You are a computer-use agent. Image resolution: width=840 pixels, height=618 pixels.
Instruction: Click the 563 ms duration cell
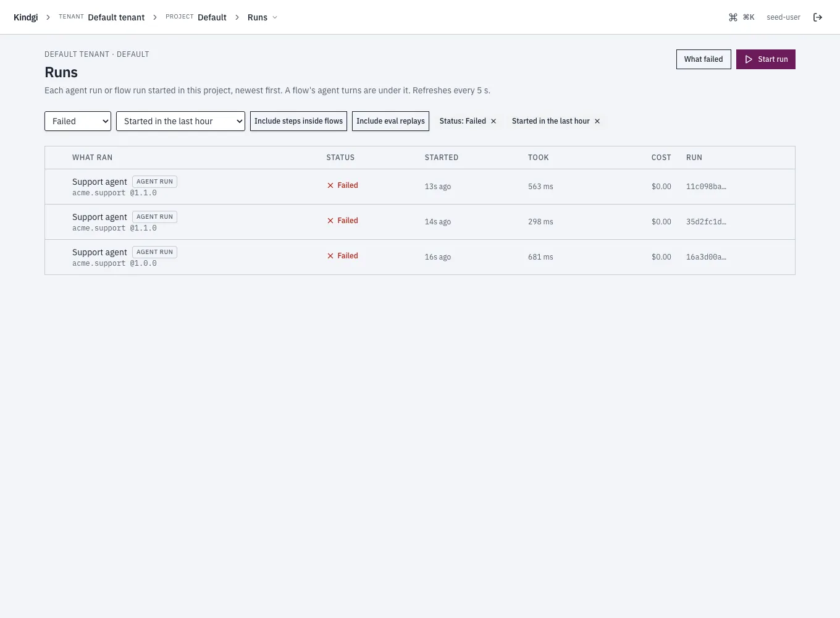pos(540,187)
